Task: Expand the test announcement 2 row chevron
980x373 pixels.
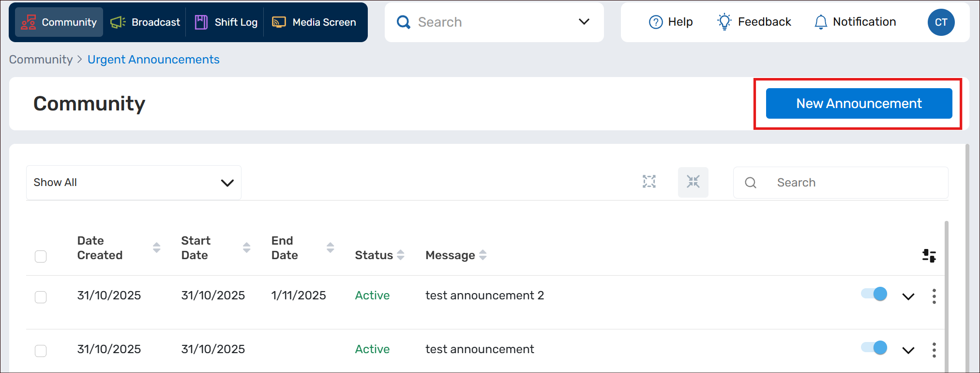Action: [908, 296]
